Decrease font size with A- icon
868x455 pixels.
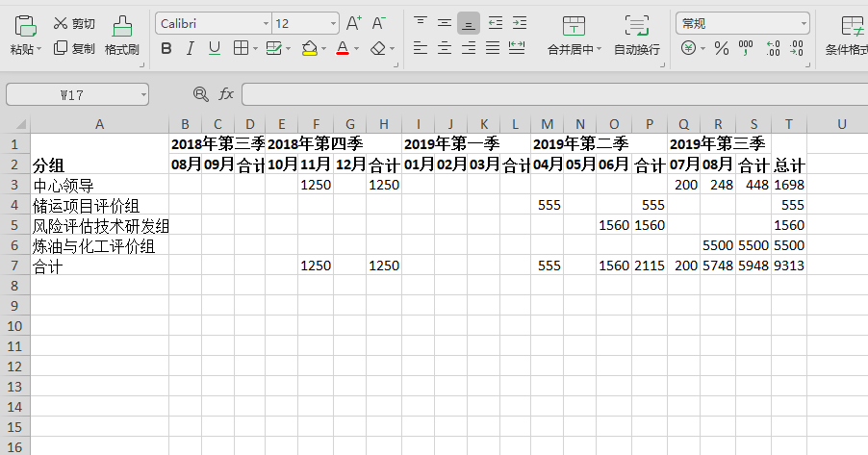coord(378,23)
